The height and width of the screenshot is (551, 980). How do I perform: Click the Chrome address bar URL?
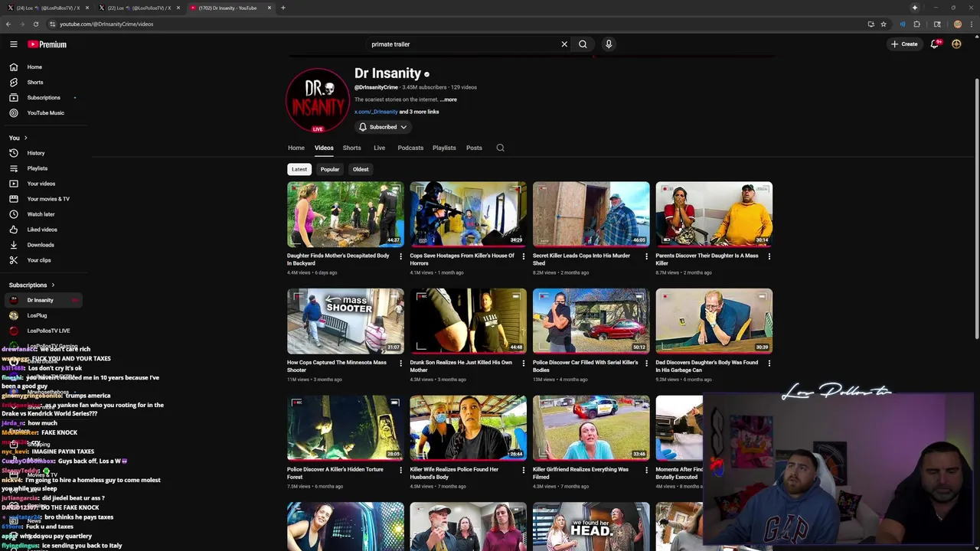pos(106,24)
